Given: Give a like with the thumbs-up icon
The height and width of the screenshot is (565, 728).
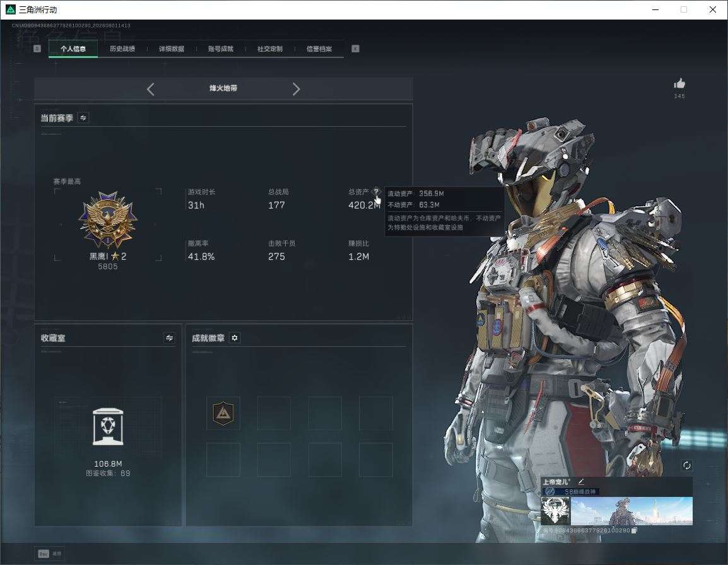Looking at the screenshot, I should (x=679, y=84).
